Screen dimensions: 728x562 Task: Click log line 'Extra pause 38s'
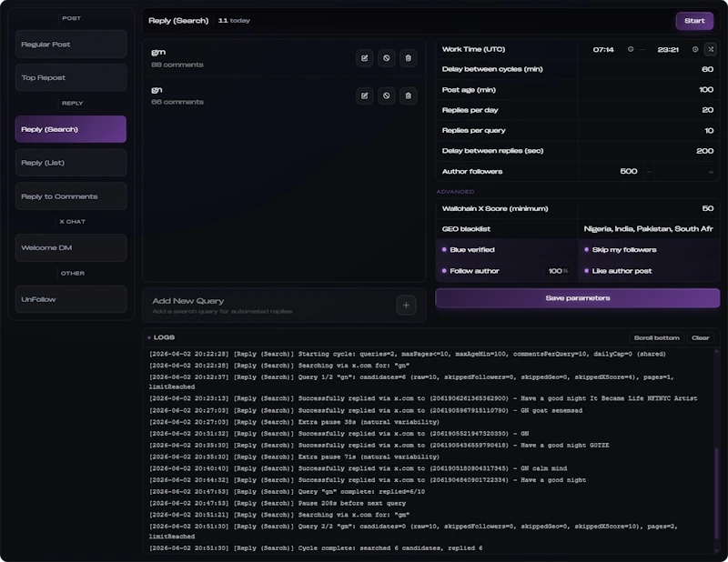294,422
